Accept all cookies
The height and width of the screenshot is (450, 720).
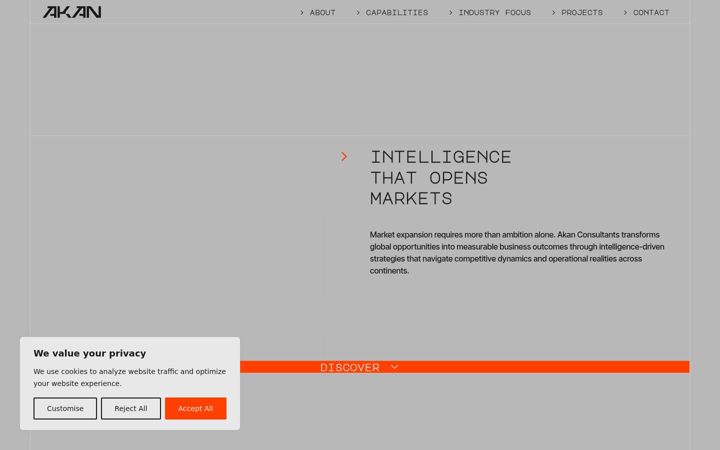pyautogui.click(x=196, y=408)
